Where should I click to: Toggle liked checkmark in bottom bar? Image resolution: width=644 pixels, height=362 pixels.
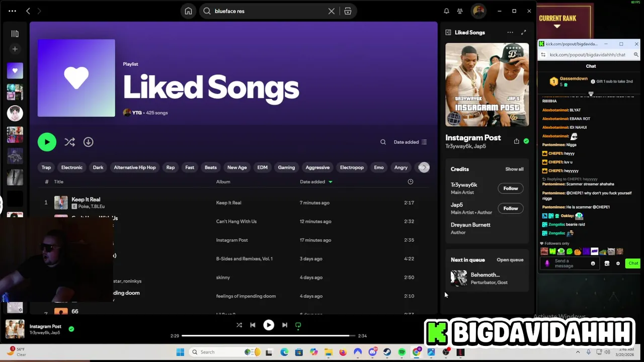click(x=71, y=329)
